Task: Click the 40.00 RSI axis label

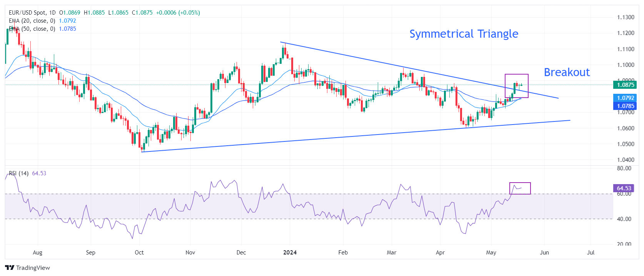Action: pyautogui.click(x=624, y=219)
